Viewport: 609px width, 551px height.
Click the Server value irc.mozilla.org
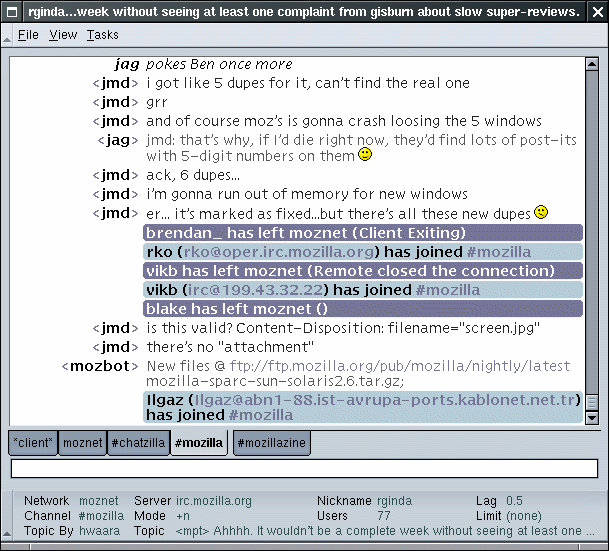(214, 501)
